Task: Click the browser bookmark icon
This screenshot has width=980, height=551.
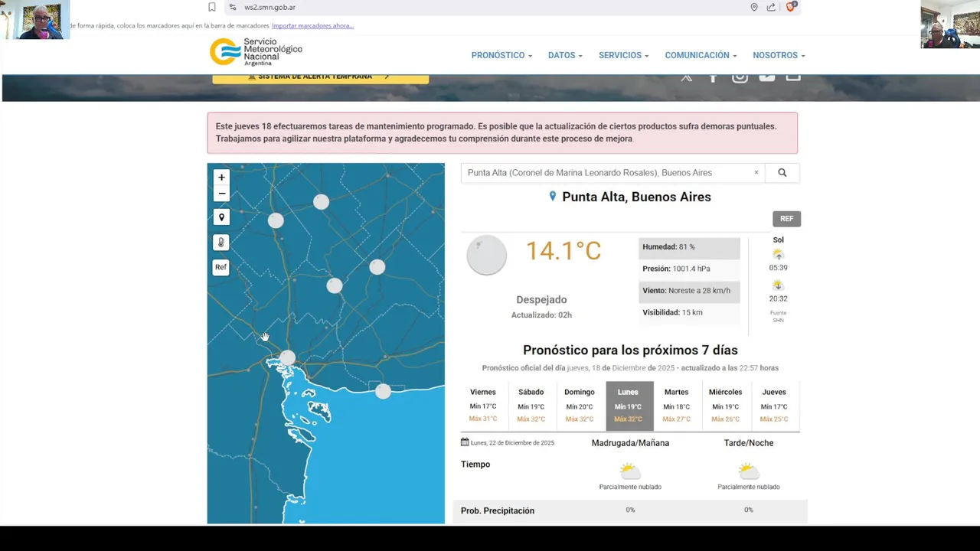Action: [x=212, y=7]
